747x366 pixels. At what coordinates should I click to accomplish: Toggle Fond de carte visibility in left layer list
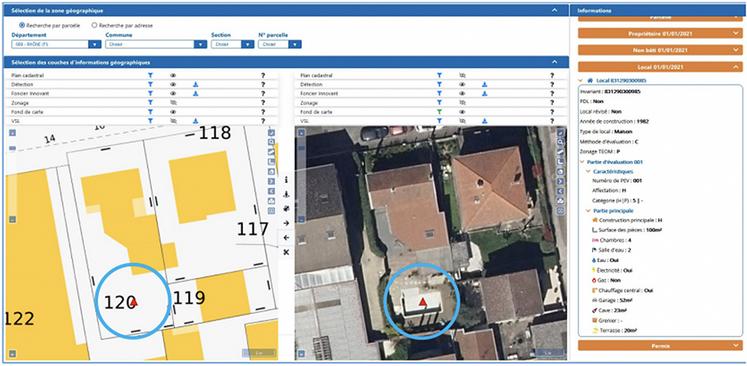click(173, 112)
